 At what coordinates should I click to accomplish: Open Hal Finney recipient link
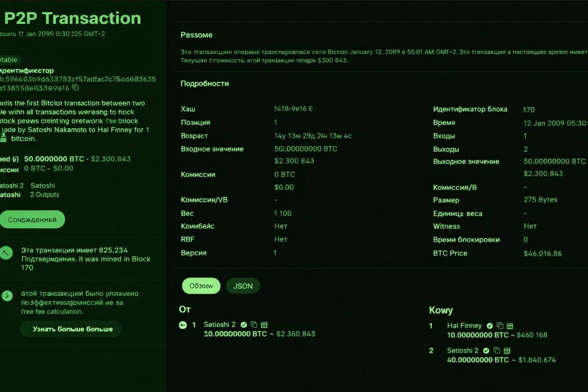pyautogui.click(x=464, y=325)
